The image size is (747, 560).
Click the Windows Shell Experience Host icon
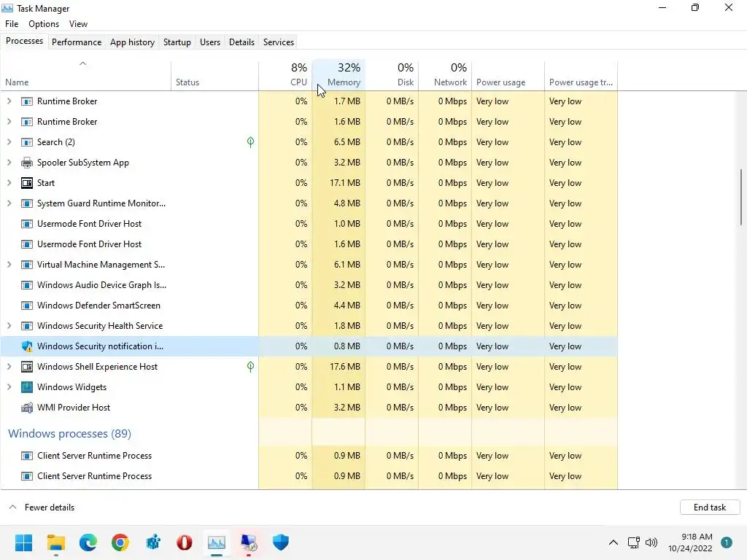click(27, 367)
